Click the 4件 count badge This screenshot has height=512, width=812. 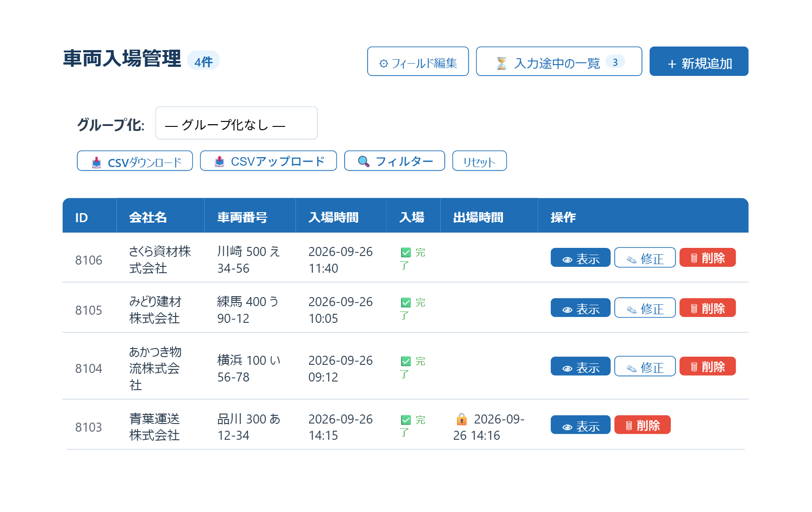[x=203, y=61]
